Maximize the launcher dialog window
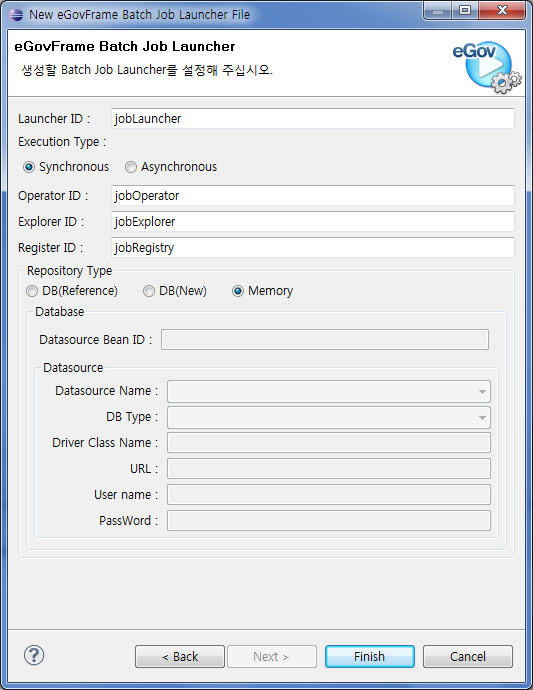Viewport: 533px width, 690px height. click(x=465, y=11)
